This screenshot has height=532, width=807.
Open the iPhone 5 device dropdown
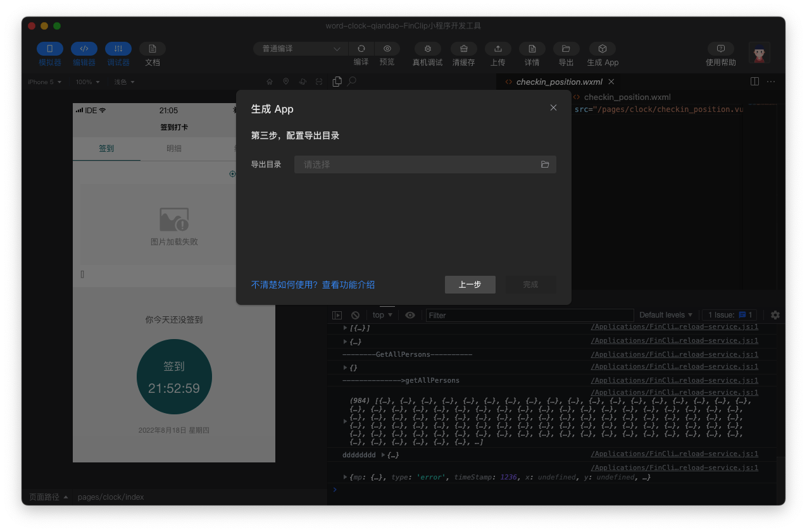pos(44,82)
